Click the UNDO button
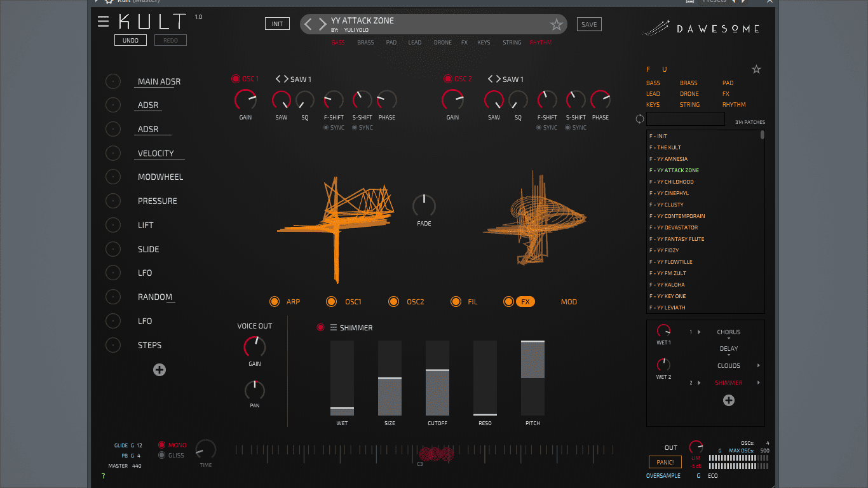868x488 pixels. coord(130,40)
